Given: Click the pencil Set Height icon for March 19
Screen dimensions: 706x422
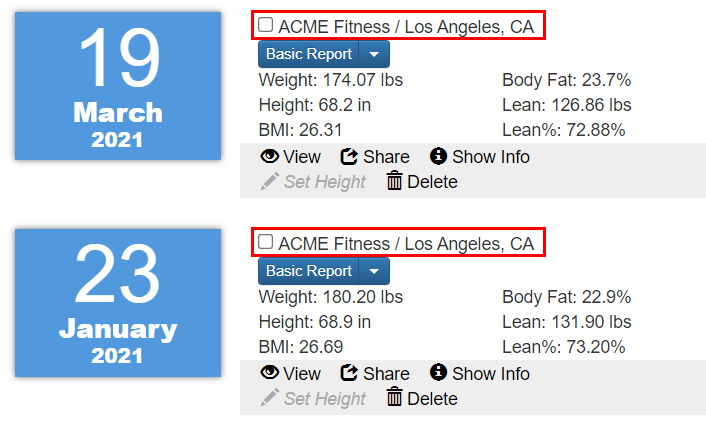Looking at the screenshot, I should (x=269, y=182).
